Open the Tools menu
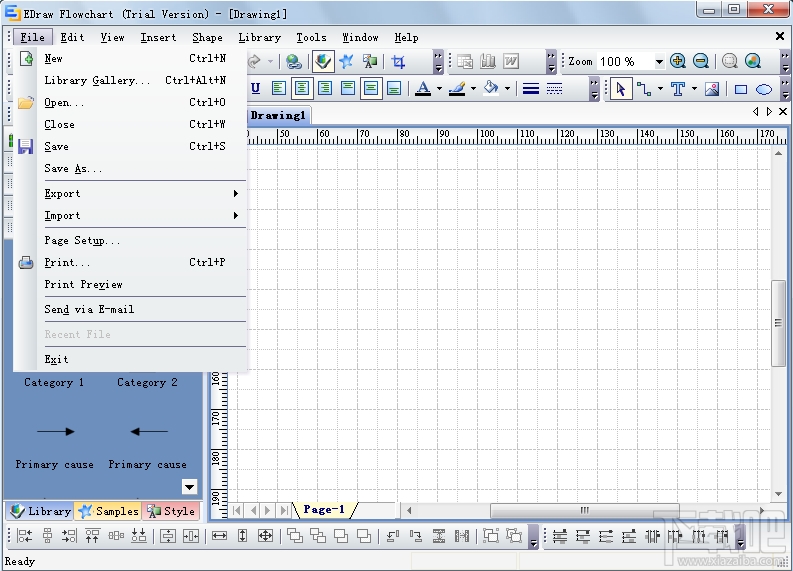Image resolution: width=793 pixels, height=571 pixels. pos(311,37)
